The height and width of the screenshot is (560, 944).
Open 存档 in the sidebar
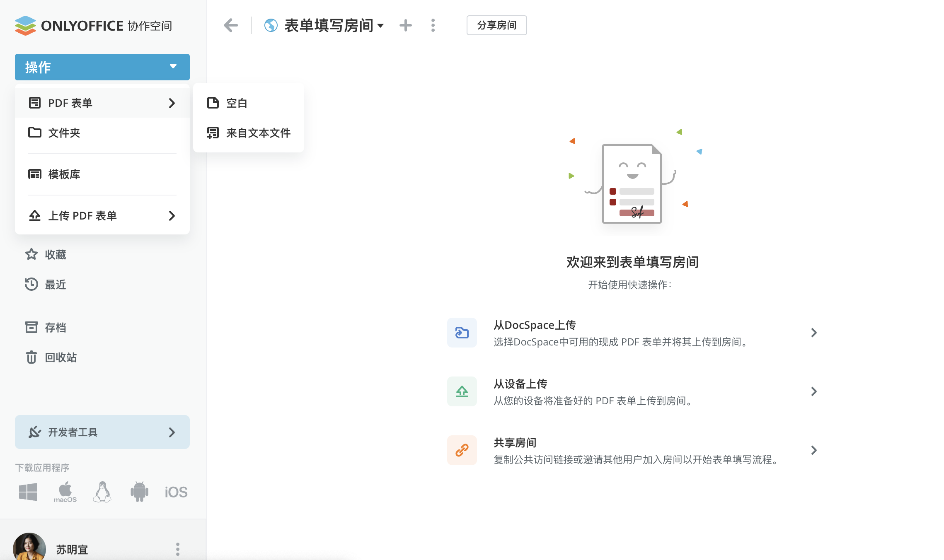pos(56,327)
